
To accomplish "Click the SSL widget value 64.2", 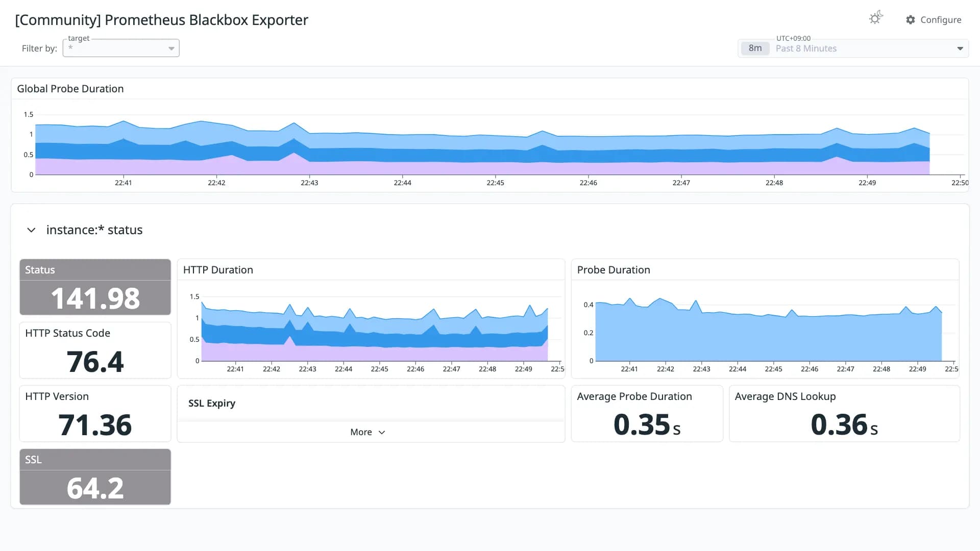I will click(x=95, y=488).
